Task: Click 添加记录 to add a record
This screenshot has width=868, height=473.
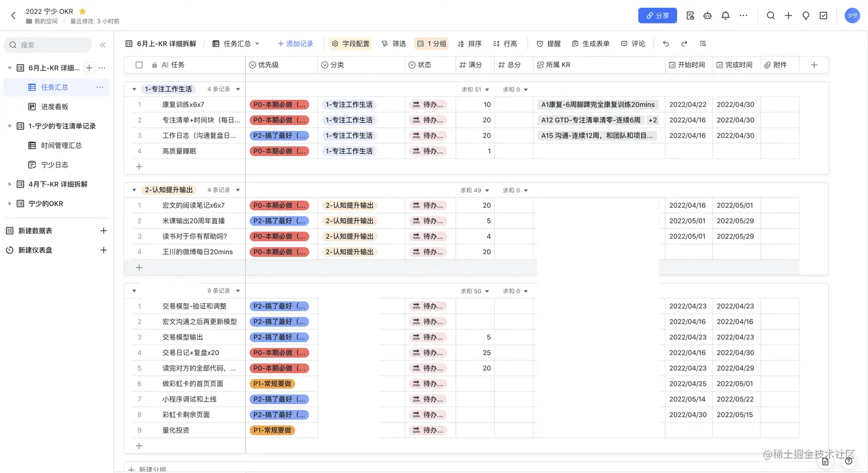Action: [x=296, y=43]
